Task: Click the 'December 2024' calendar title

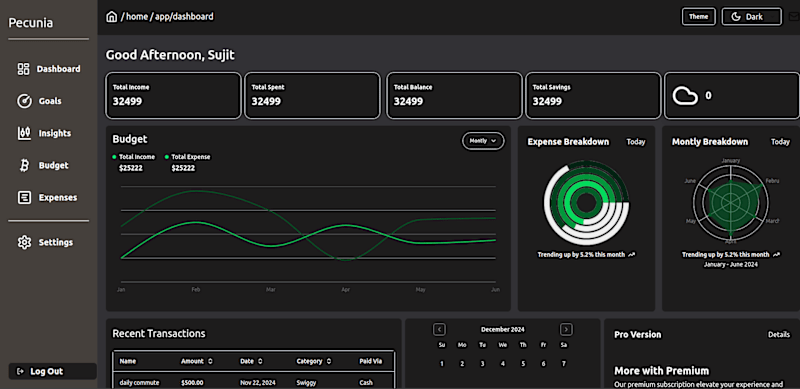Action: (503, 329)
